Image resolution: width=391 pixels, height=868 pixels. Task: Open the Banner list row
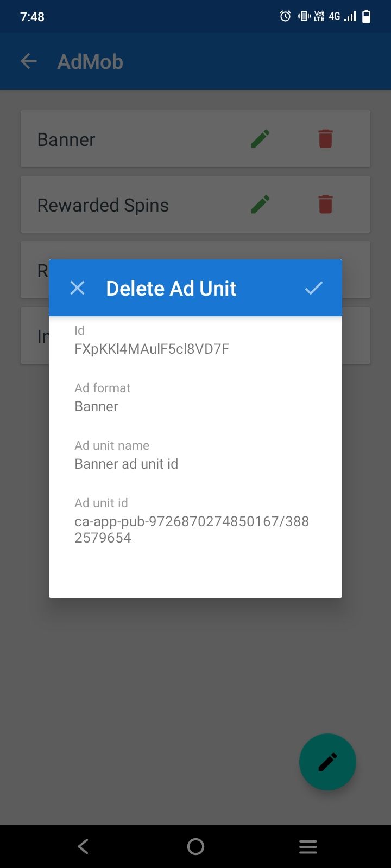(195, 139)
